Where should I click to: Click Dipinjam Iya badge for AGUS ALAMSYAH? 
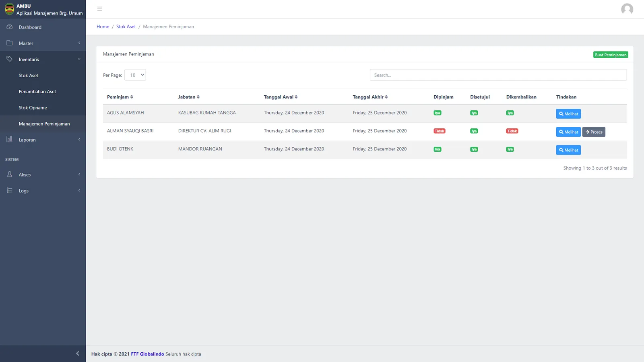click(x=438, y=113)
